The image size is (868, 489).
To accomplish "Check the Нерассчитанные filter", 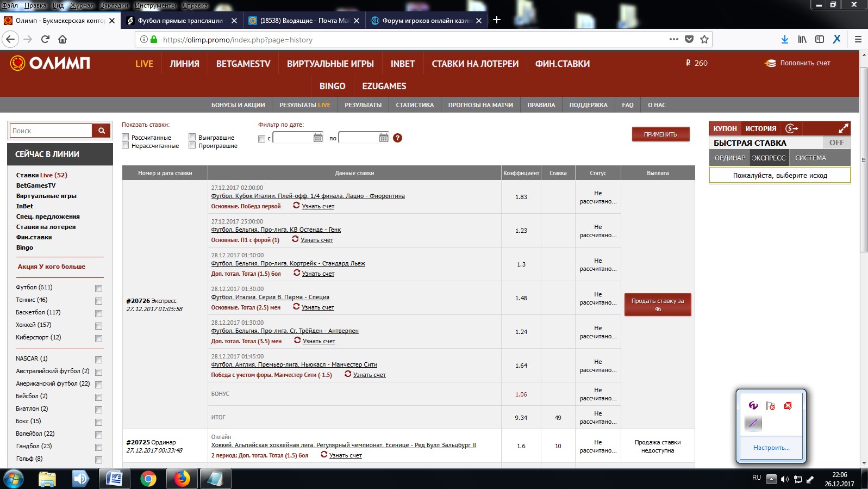I will tap(126, 145).
